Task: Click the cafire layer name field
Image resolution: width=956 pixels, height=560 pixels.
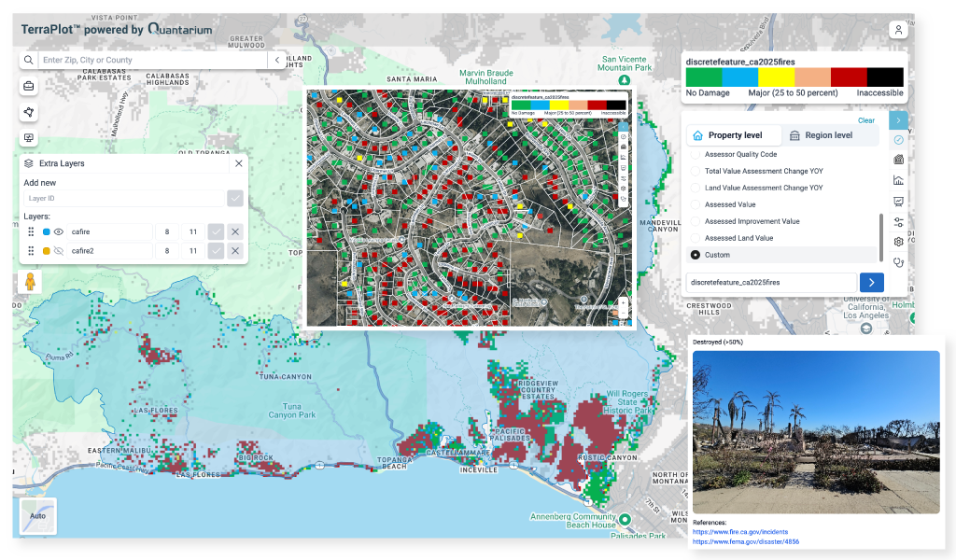Action: click(x=110, y=231)
